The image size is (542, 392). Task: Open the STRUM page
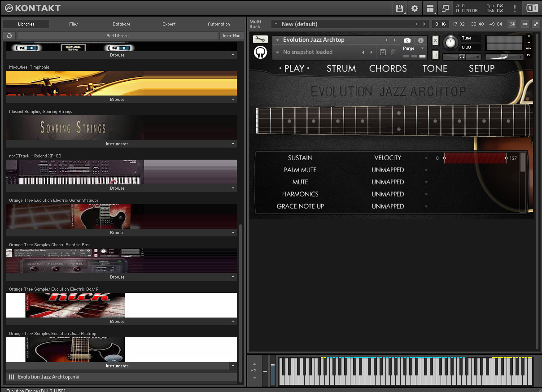tap(341, 69)
